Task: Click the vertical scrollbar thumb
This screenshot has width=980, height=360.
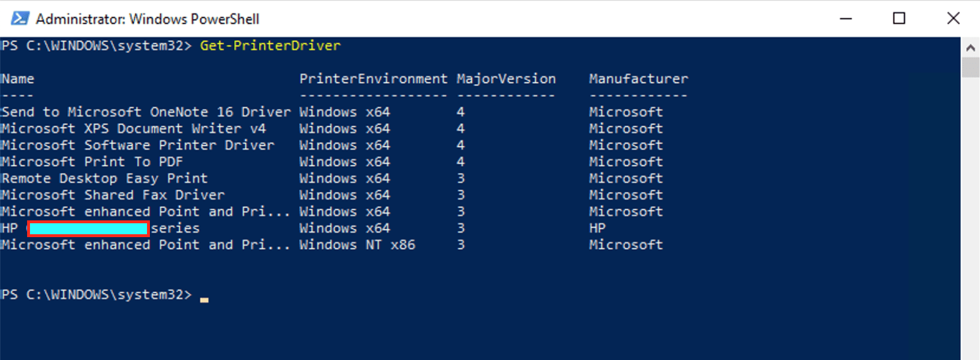Action: point(970,67)
